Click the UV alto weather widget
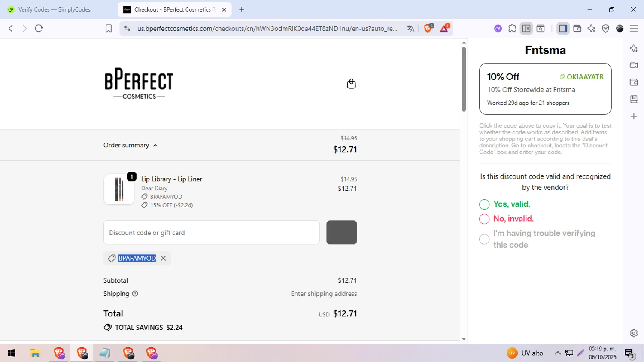 [525, 353]
